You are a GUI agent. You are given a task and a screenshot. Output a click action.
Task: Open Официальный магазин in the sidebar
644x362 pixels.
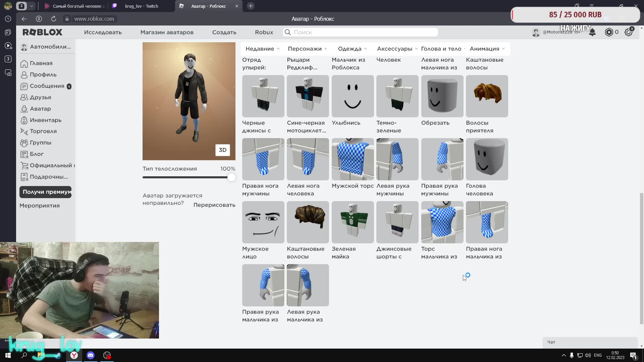pyautogui.click(x=47, y=165)
